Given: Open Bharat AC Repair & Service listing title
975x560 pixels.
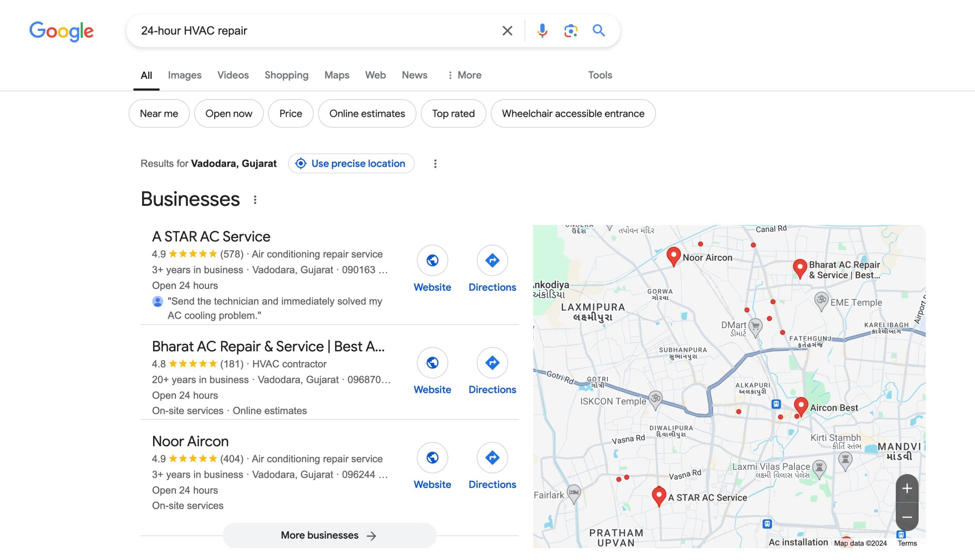Looking at the screenshot, I should point(268,346).
